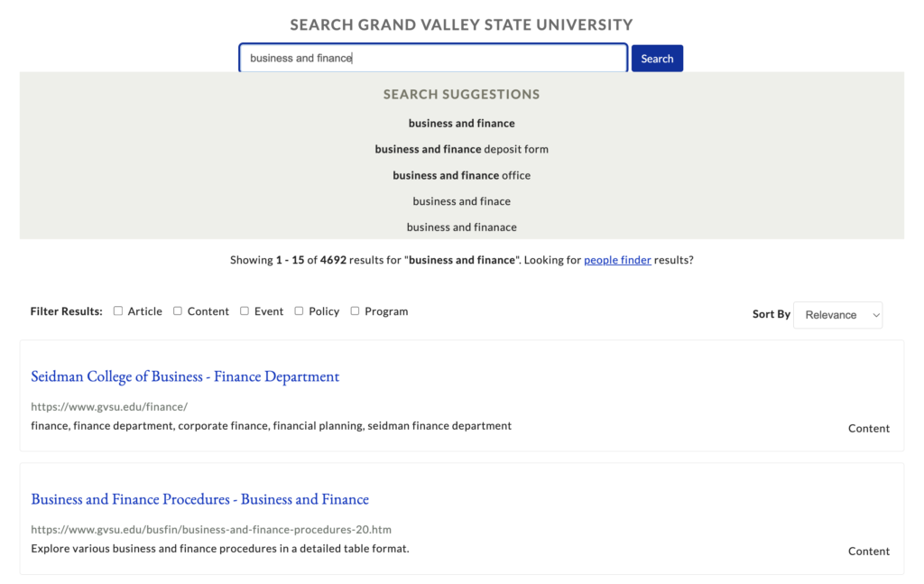Open Seidman College of Business Finance Department result
The width and height of the screenshot is (924, 584).
coord(185,376)
